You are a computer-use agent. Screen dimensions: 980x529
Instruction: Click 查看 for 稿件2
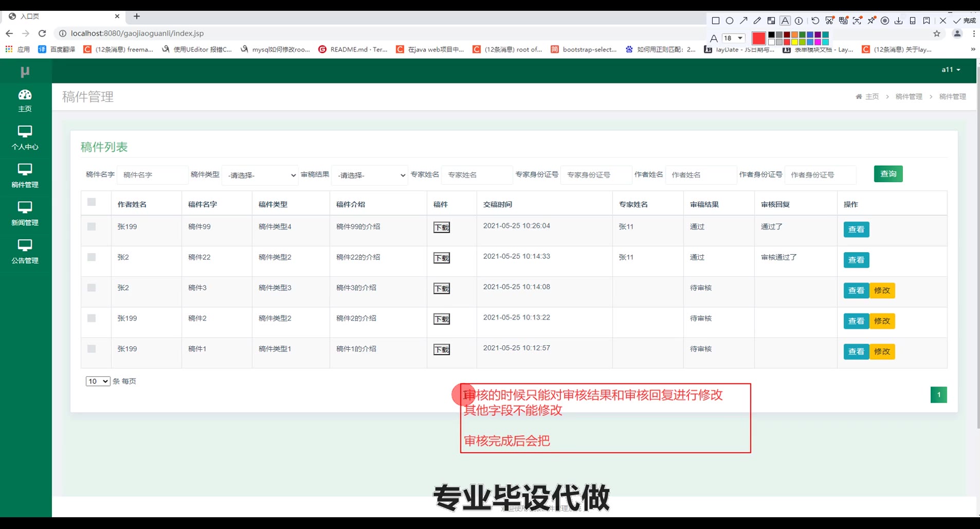(856, 321)
